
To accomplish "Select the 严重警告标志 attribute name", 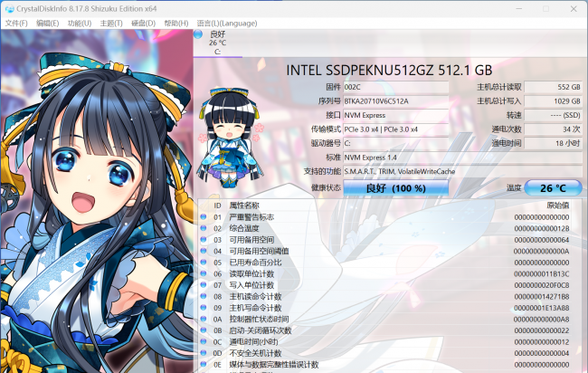I will point(251,217).
